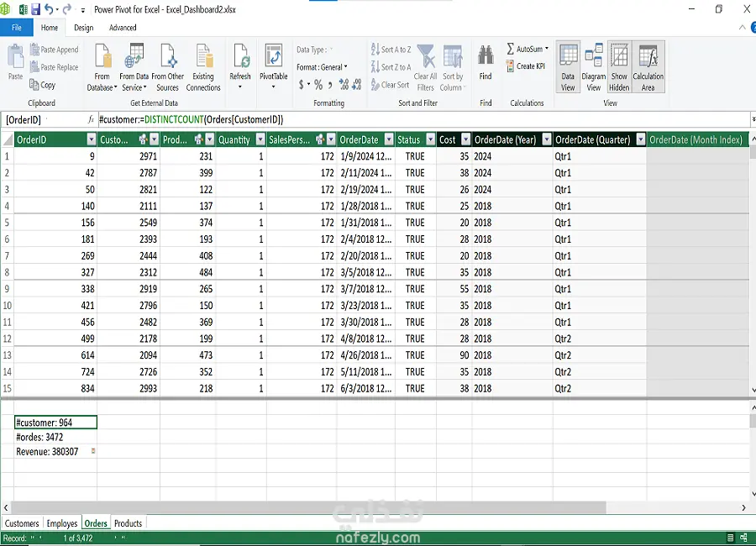Open Status column filter dropdown

coord(431,139)
